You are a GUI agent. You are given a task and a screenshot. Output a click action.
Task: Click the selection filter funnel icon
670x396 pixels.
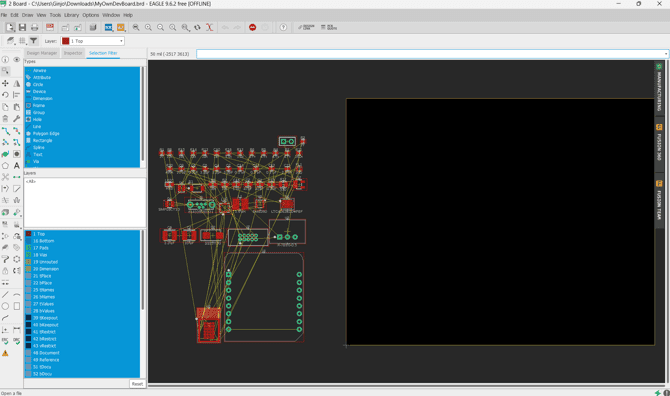point(33,41)
